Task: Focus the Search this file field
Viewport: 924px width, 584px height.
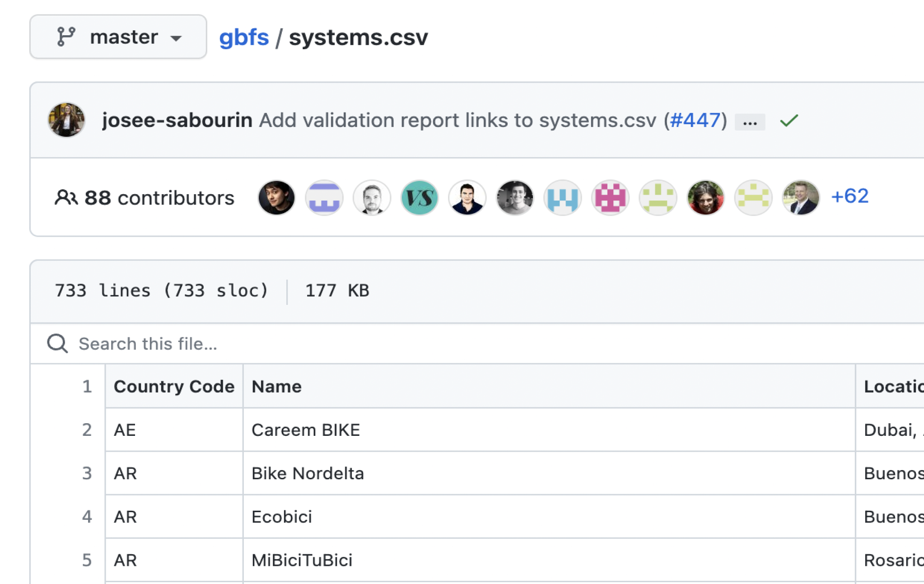Action: click(477, 344)
